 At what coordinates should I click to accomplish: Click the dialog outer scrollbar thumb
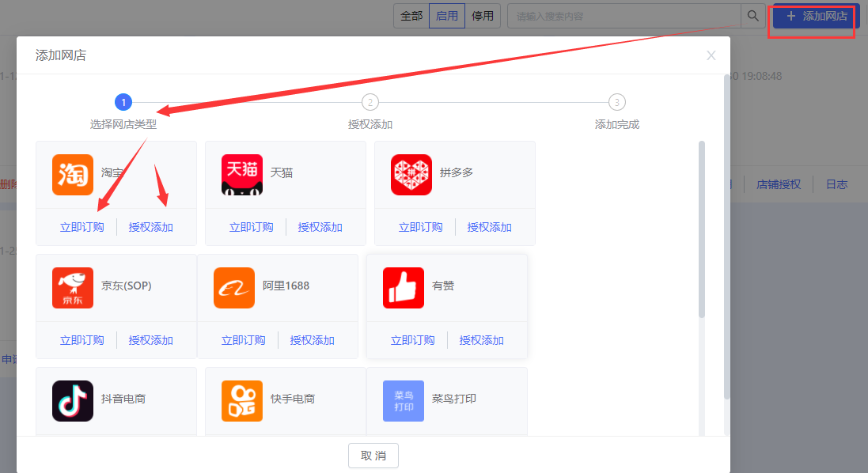click(727, 236)
